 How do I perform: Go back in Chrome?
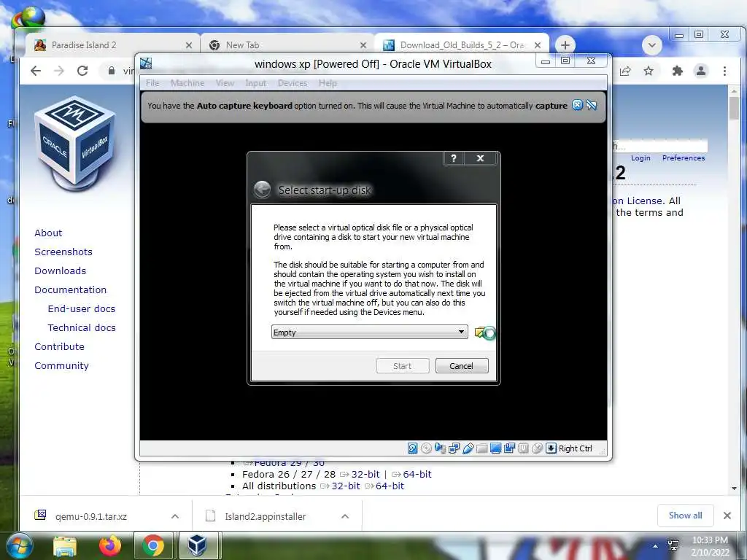click(x=36, y=71)
